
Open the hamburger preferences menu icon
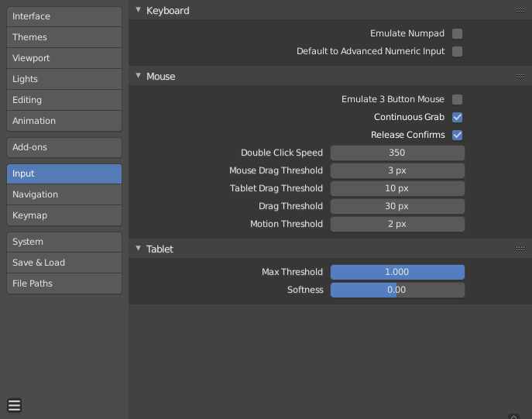pyautogui.click(x=14, y=405)
